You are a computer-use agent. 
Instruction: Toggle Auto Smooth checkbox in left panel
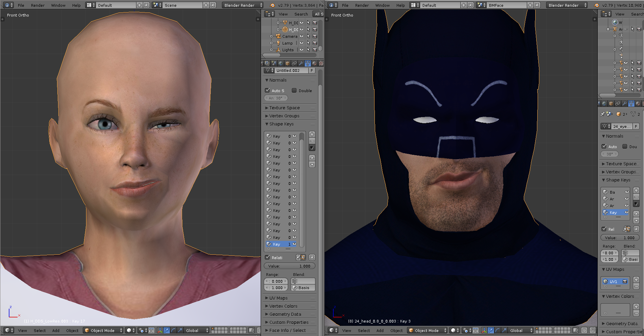point(267,90)
